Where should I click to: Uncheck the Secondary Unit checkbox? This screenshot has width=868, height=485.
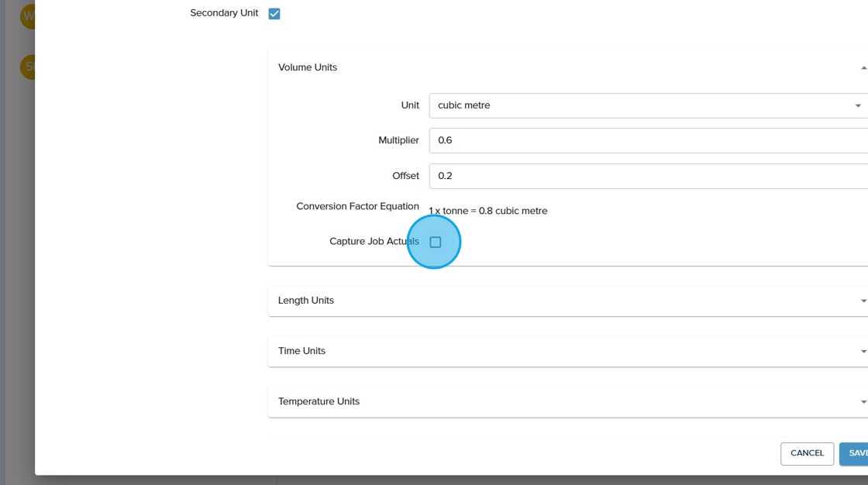274,14
